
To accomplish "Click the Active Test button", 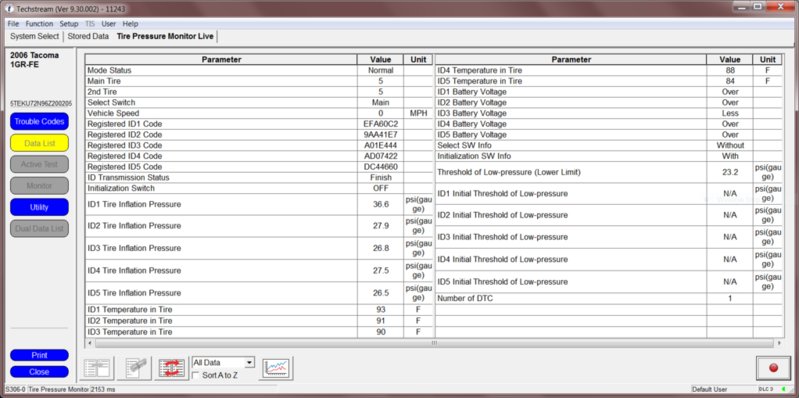I will coord(39,165).
